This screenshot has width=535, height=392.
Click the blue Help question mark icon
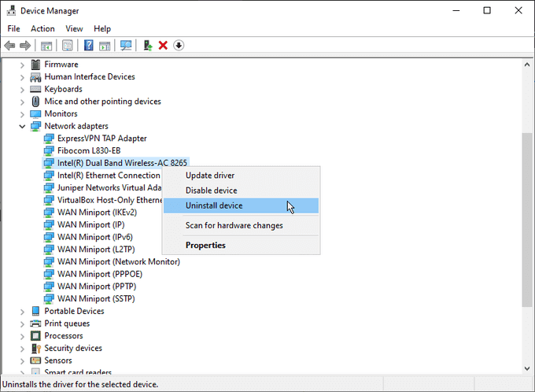(89, 46)
